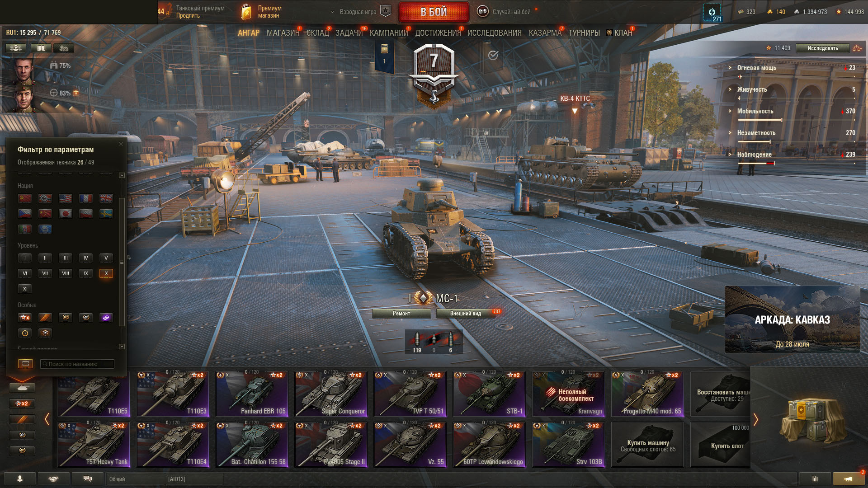868x488 pixels.
Task: Open the Research tab in top menu
Action: 494,33
